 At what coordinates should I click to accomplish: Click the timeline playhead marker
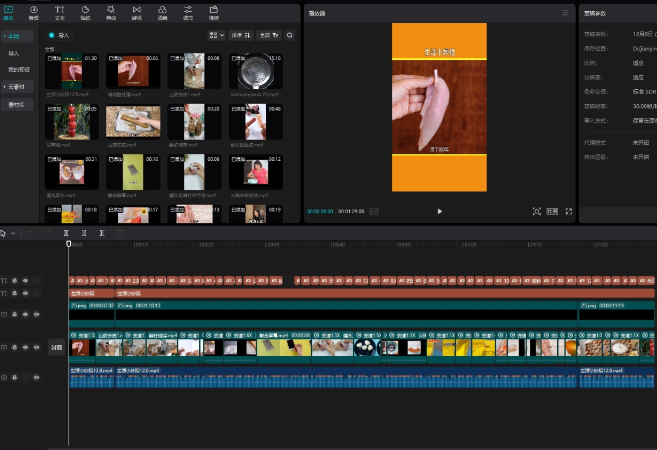pos(68,244)
